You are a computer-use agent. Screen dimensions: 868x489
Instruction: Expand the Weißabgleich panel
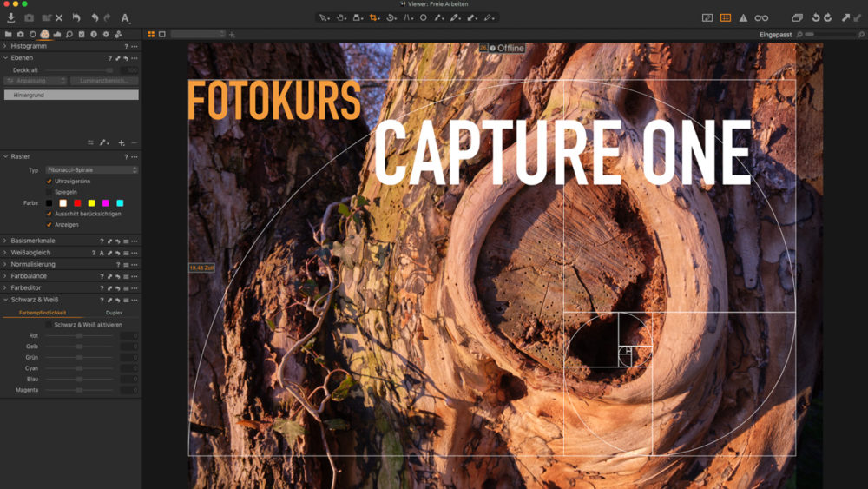coord(5,253)
